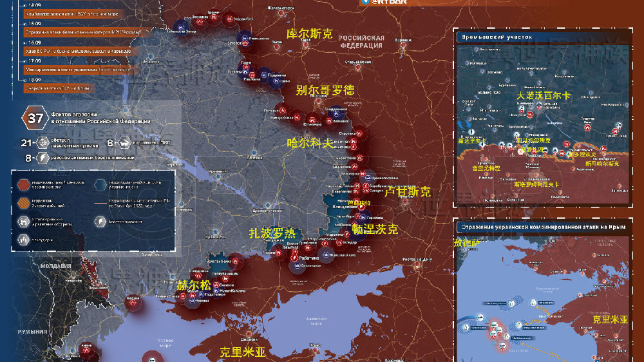Image resolution: width=644 pixels, height=362 pixels.
Task: Click the shelling icon beside number 21
Action: click(x=43, y=142)
